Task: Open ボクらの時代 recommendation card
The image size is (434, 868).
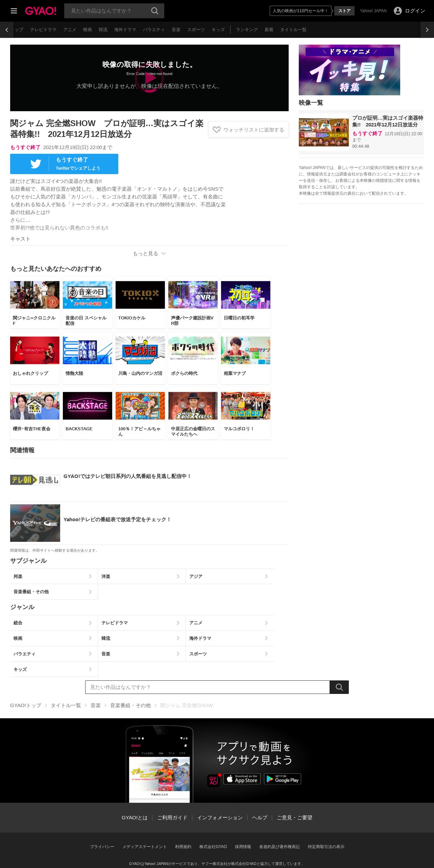Action: pyautogui.click(x=193, y=358)
